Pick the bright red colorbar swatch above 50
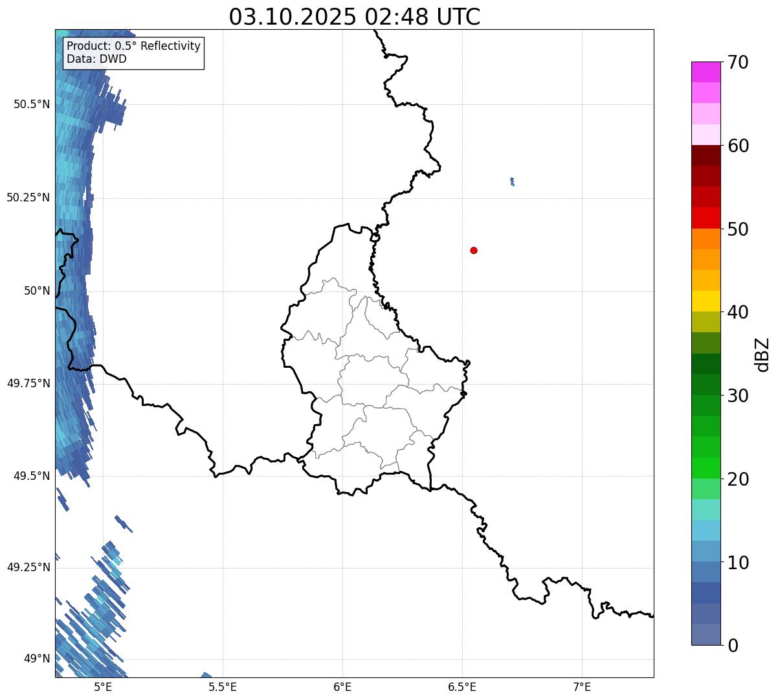Image resolution: width=778 pixels, height=700 pixels. (x=706, y=218)
